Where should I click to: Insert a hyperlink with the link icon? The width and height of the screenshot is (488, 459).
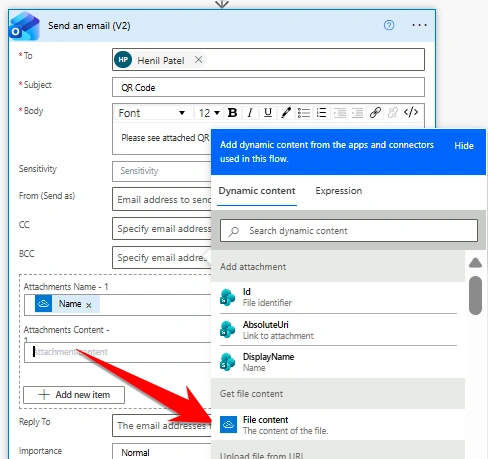(x=375, y=113)
